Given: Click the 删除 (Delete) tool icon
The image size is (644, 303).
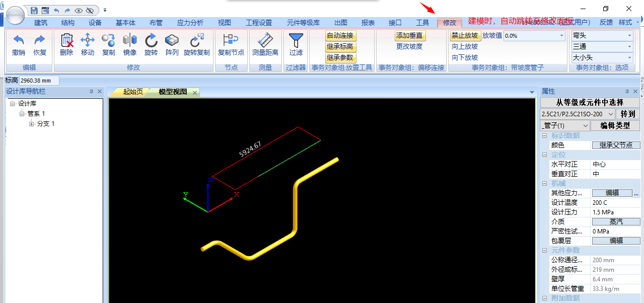Looking at the screenshot, I should click(x=66, y=40).
